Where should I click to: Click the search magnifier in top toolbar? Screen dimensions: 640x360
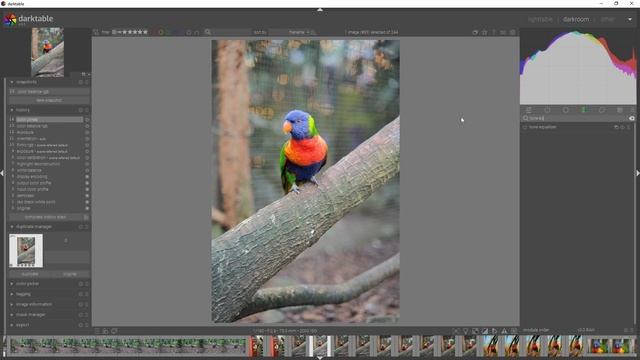click(x=208, y=32)
